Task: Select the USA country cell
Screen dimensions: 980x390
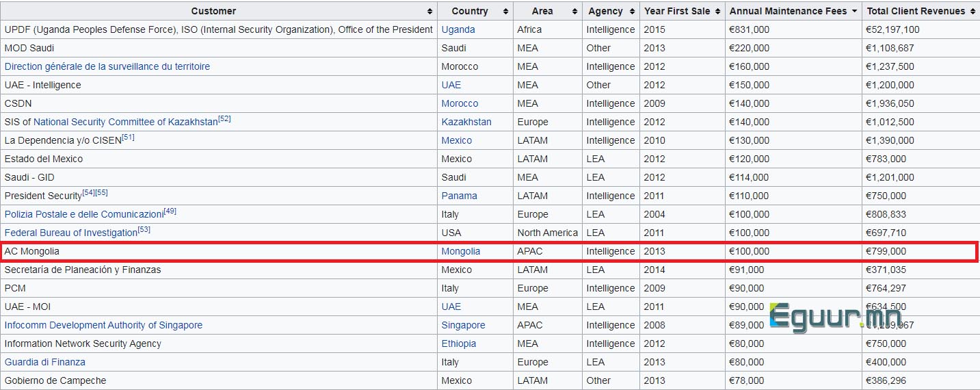Action: click(475, 233)
